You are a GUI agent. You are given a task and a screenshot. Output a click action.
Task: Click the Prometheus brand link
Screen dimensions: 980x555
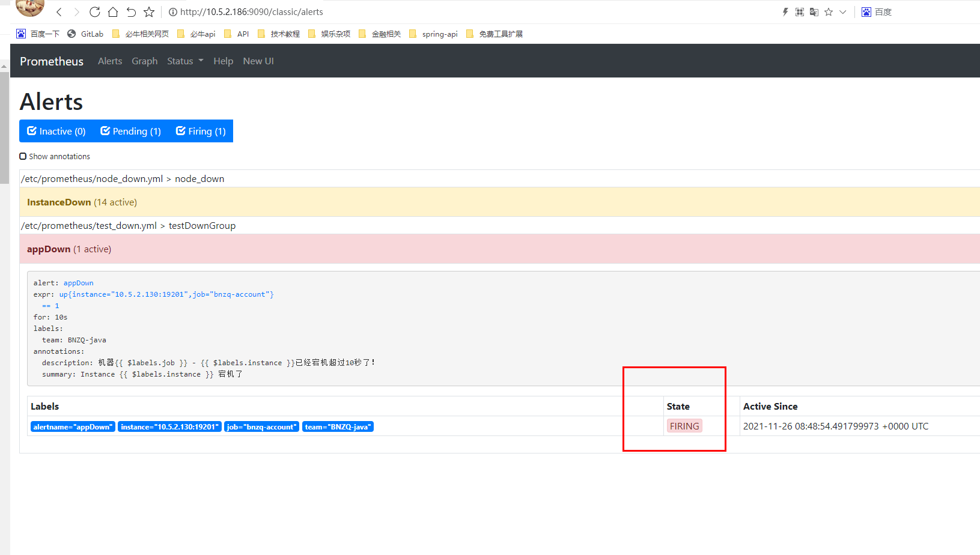point(52,61)
